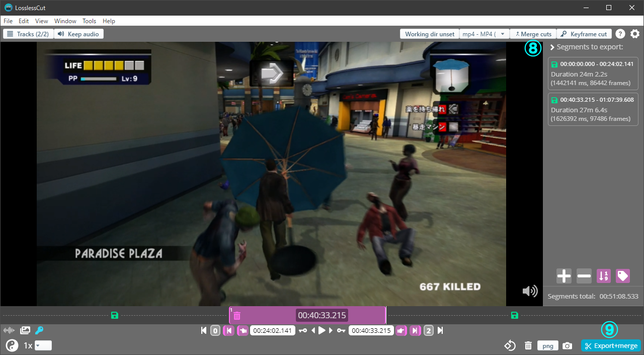Toggle the Keyframe cut mode
This screenshot has height=355, width=644.
(x=584, y=34)
